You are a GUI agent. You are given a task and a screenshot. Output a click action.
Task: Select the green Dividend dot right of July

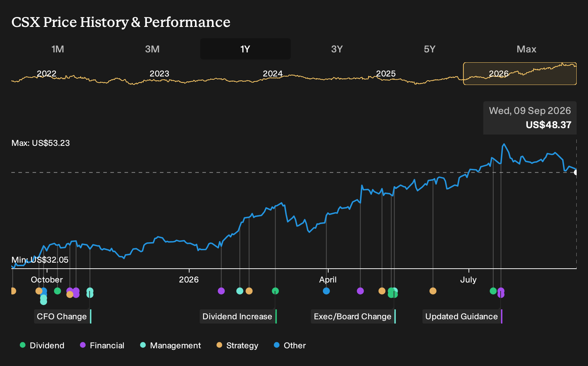pos(493,291)
